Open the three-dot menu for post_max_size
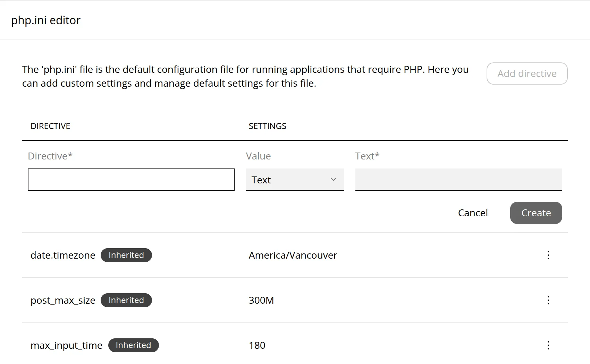This screenshot has width=590, height=364. point(548,300)
